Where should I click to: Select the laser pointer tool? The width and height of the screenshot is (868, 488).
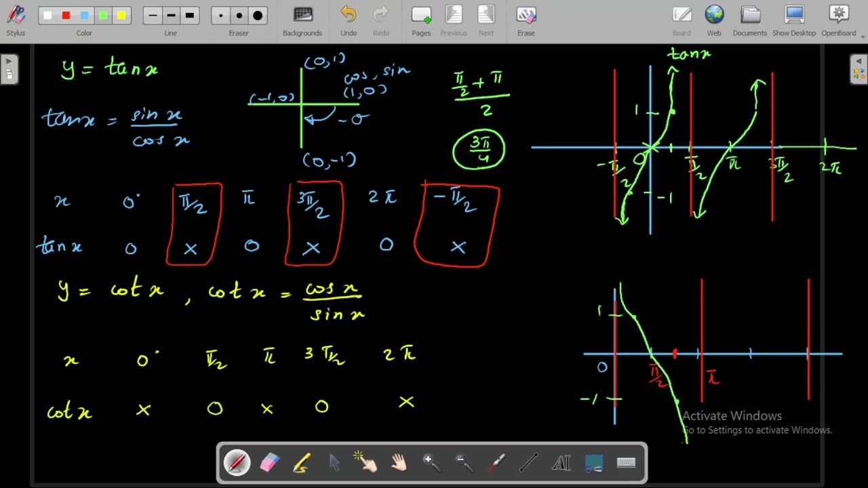click(496, 463)
